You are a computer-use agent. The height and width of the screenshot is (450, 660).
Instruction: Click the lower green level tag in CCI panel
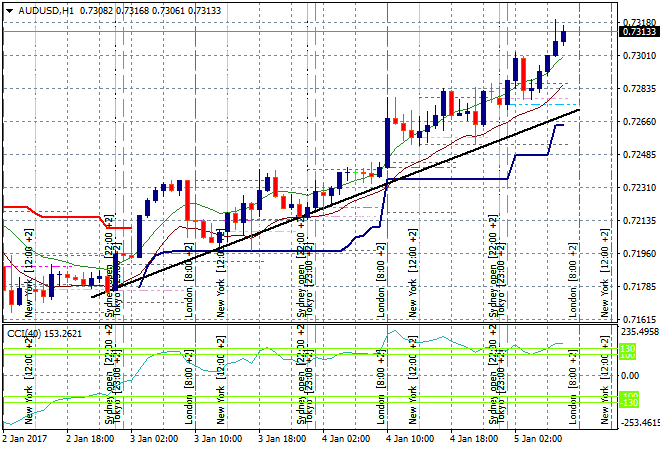[x=629, y=399]
